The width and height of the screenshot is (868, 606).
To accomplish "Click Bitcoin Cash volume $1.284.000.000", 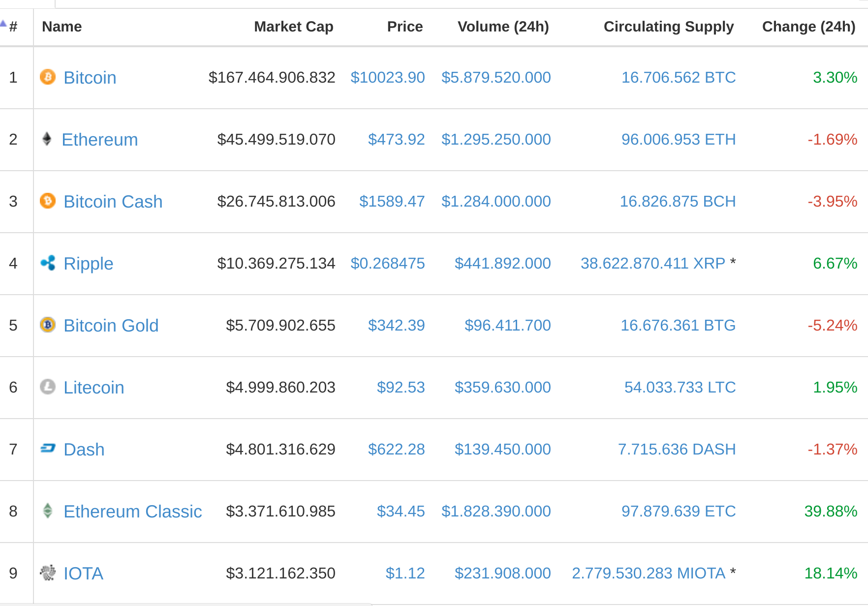I will [x=496, y=201].
